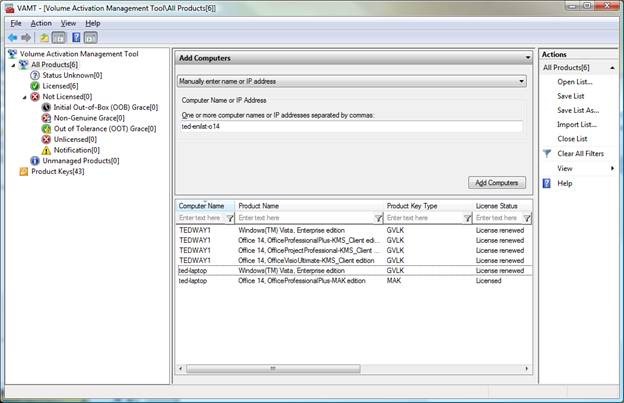Viewport: 624px width, 403px height.
Task: Collapse the Add Computers panel header arrow
Action: [x=528, y=58]
